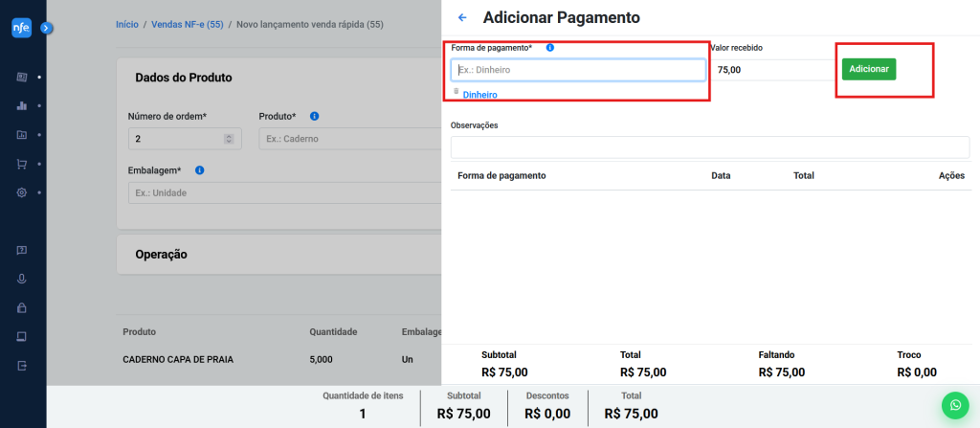The width and height of the screenshot is (980, 428).
Task: Click info icon next to Forma de pagamento
Action: tap(550, 47)
